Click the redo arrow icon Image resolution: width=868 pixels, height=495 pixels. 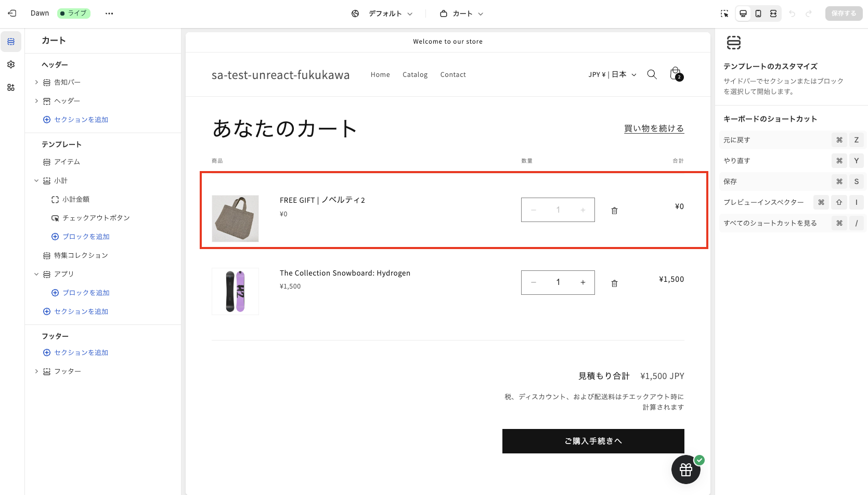[810, 14]
